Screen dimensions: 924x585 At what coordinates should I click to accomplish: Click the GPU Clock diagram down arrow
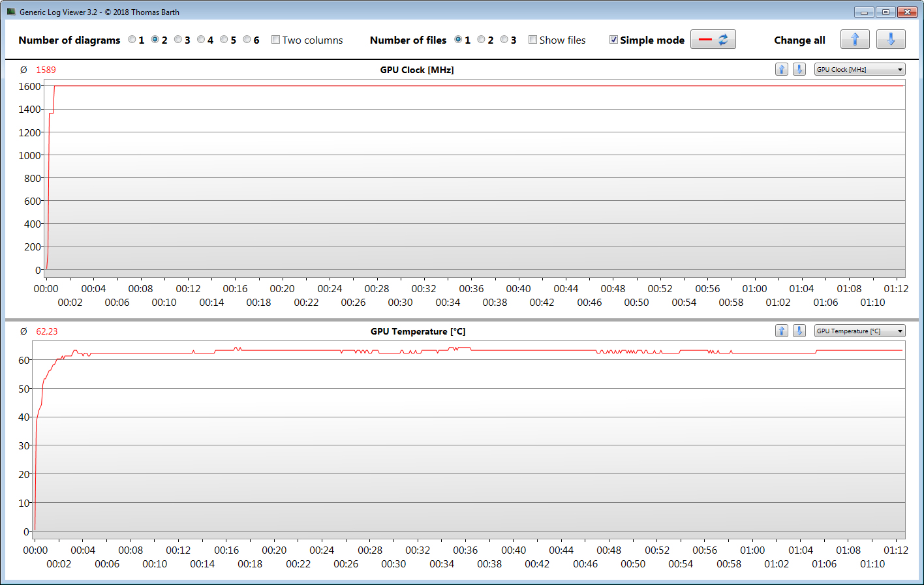point(799,69)
